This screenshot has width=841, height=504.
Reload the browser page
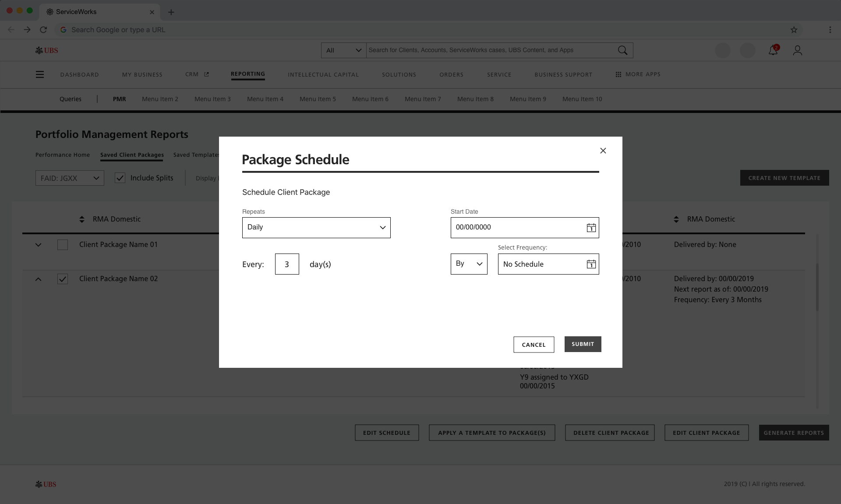(x=43, y=30)
